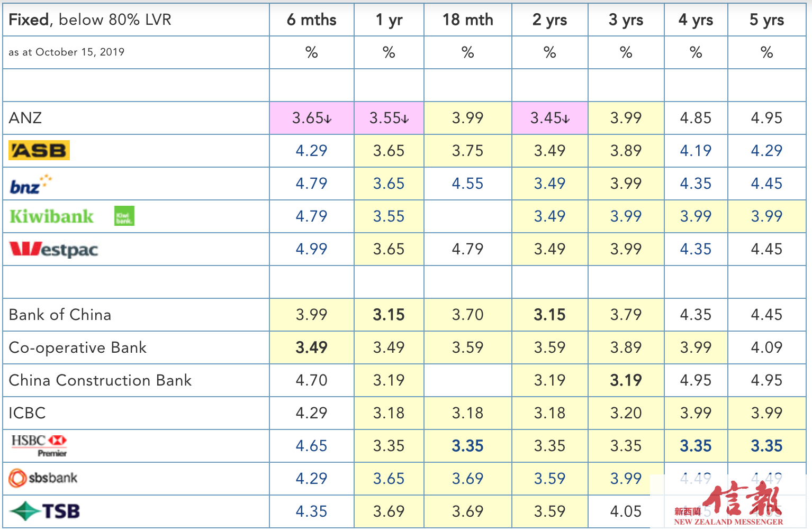Click bnz's 18 month rate 4.55
The image size is (812, 531).
(468, 184)
